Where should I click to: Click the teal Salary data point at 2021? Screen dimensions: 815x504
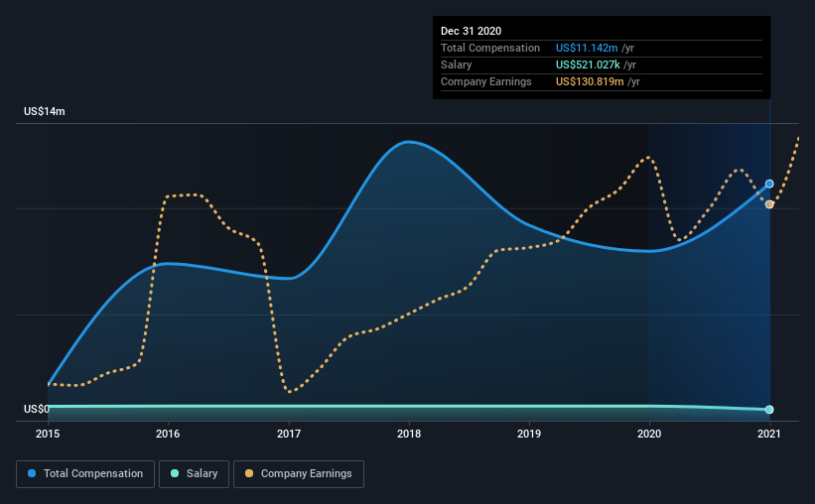(x=769, y=410)
